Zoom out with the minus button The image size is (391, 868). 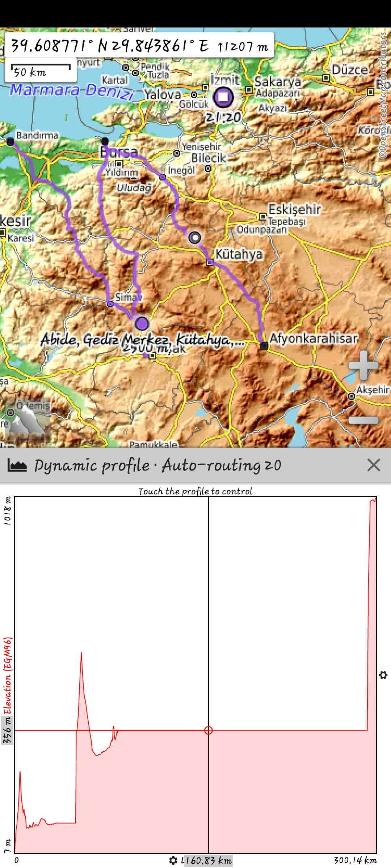pyautogui.click(x=363, y=420)
